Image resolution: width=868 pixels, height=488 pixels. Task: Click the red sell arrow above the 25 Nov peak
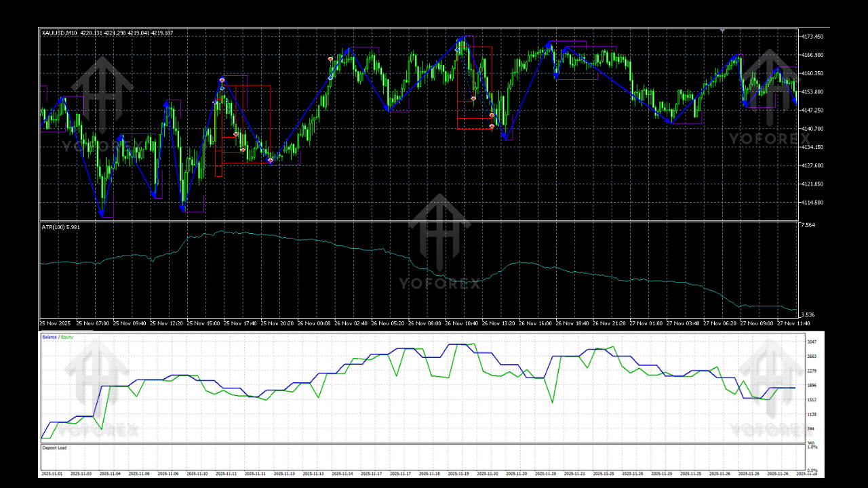click(x=222, y=80)
